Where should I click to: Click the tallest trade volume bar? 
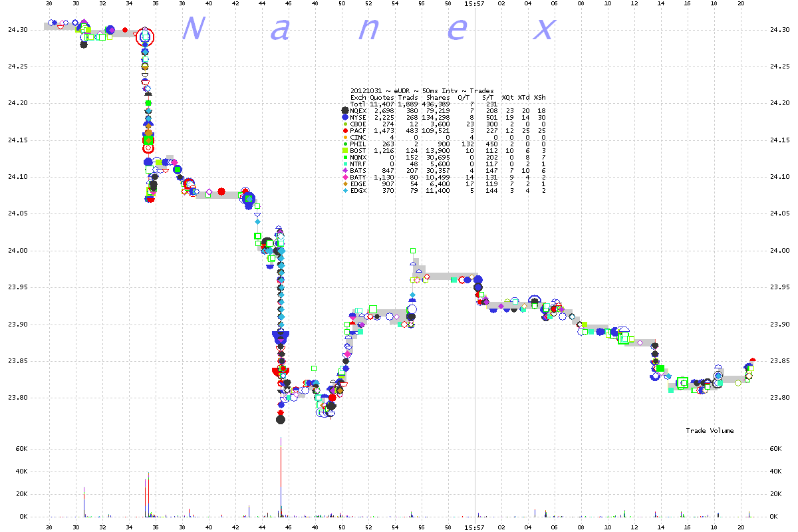[x=281, y=477]
